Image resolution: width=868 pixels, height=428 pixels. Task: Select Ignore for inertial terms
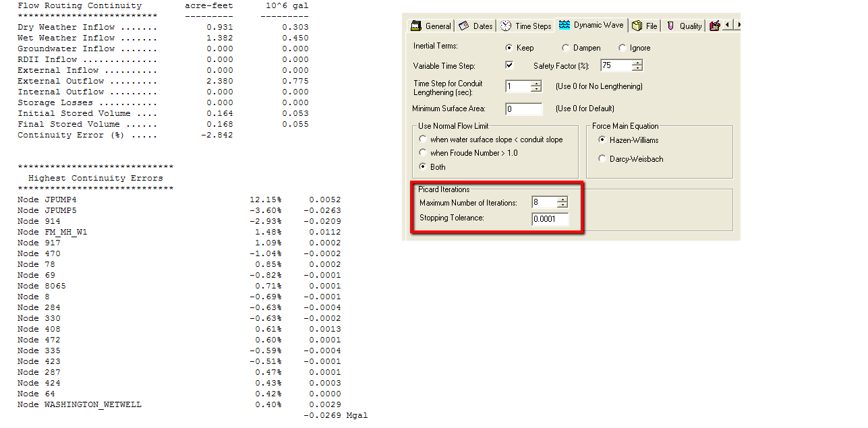click(622, 48)
